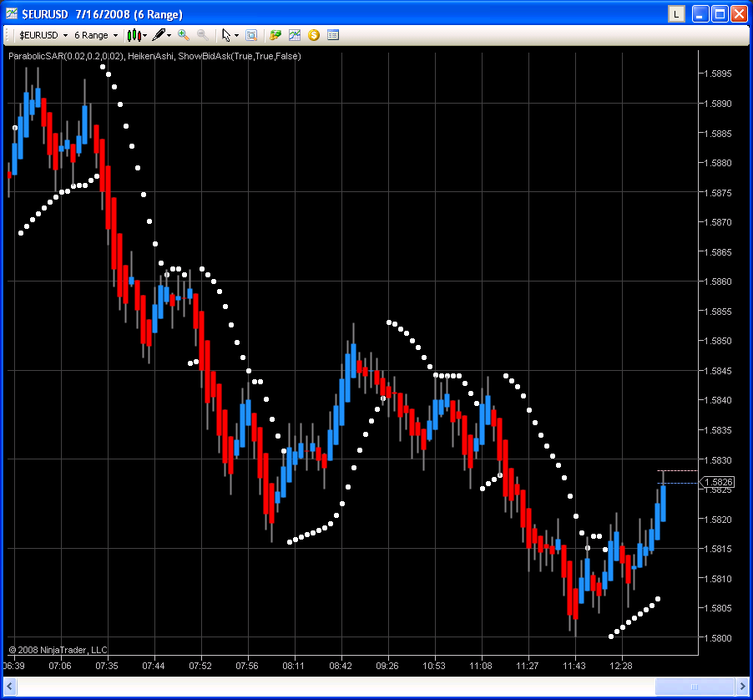
Task: Open the indicators chart icon
Action: pos(295,34)
